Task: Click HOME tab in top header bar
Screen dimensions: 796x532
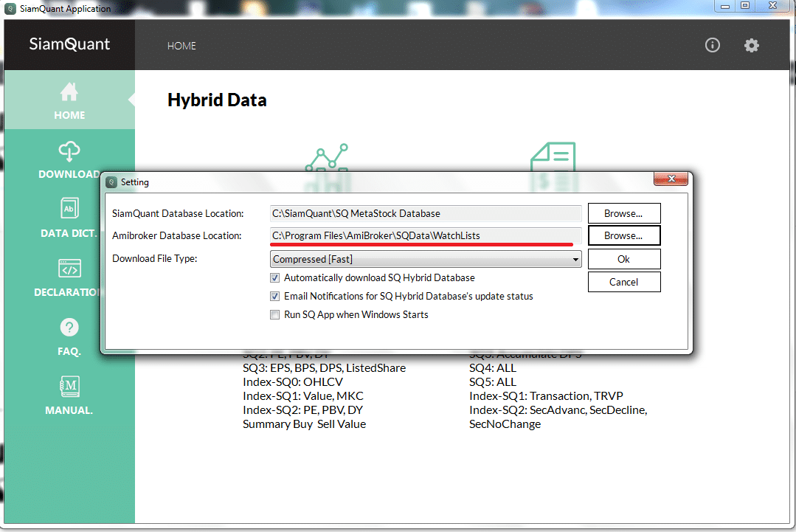Action: point(181,46)
